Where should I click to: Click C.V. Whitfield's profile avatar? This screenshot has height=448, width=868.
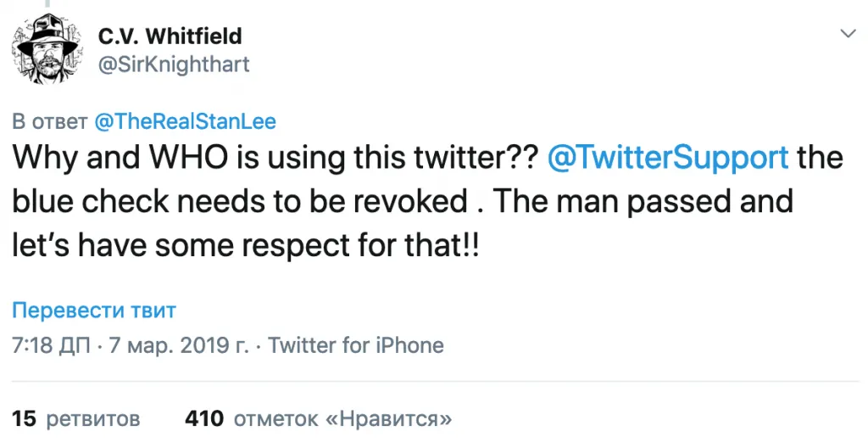click(x=47, y=49)
